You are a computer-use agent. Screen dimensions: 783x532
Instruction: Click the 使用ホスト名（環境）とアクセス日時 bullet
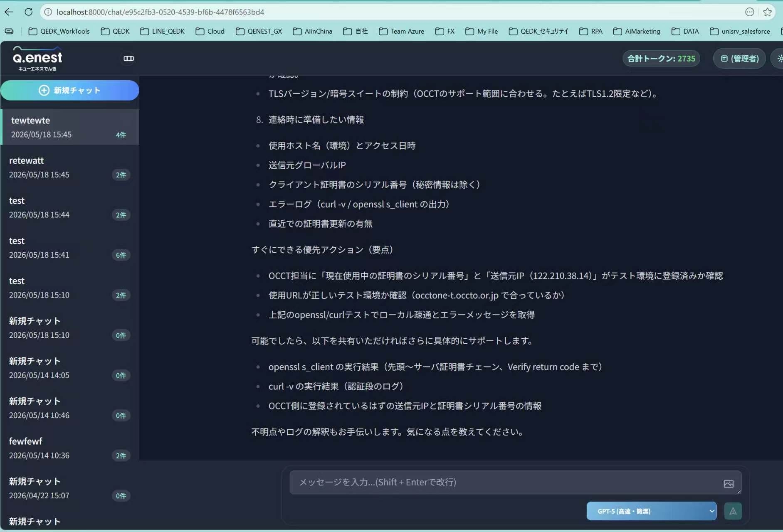pyautogui.click(x=342, y=145)
